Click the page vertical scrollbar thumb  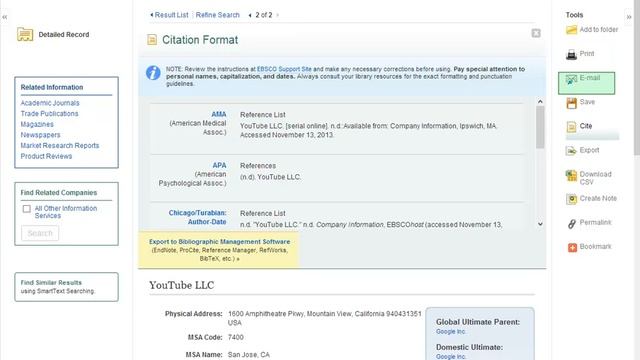click(637, 78)
